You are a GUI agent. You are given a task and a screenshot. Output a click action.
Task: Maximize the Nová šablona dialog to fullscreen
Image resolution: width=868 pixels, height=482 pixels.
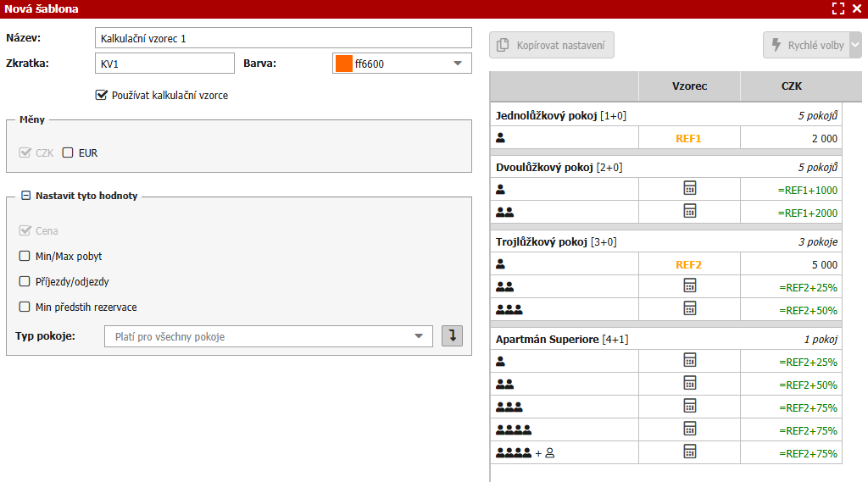(x=838, y=8)
